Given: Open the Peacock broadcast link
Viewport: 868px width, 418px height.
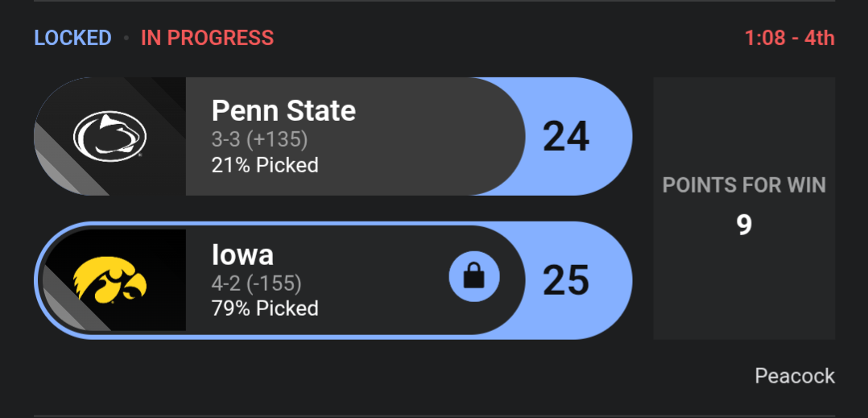Looking at the screenshot, I should pyautogui.click(x=795, y=375).
